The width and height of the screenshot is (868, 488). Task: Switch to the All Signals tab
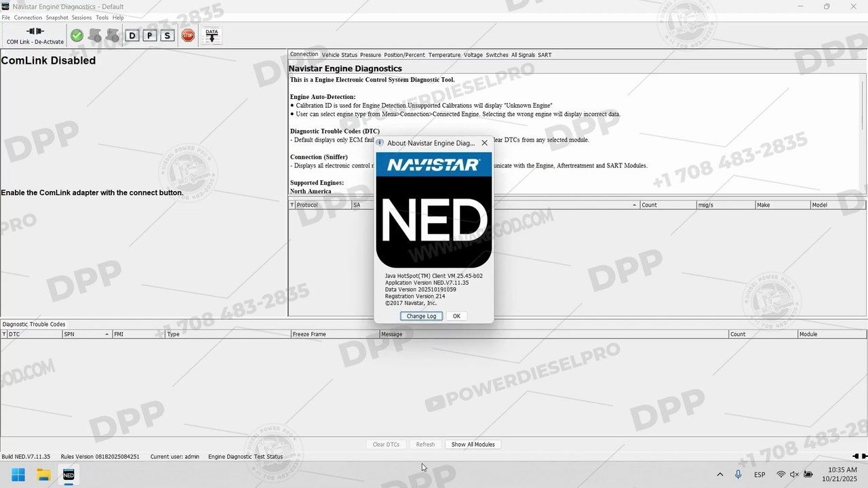pos(523,55)
